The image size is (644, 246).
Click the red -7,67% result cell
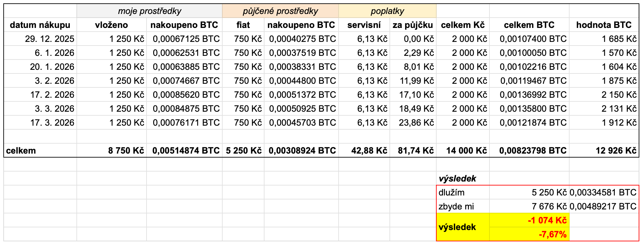click(x=529, y=234)
